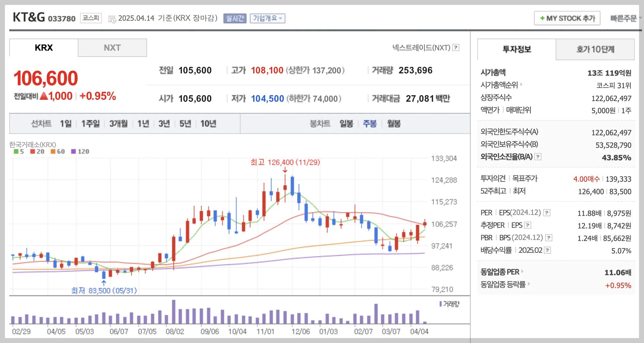This screenshot has width=644, height=343.
Task: Click 시가총액 value 13조 119억원
Action: 609,73
